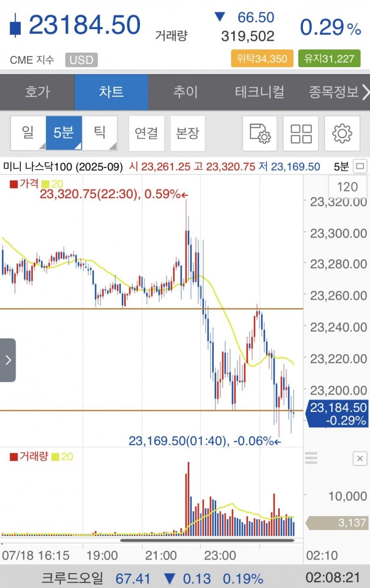Click the green 유지31,227 margin button

click(x=329, y=58)
